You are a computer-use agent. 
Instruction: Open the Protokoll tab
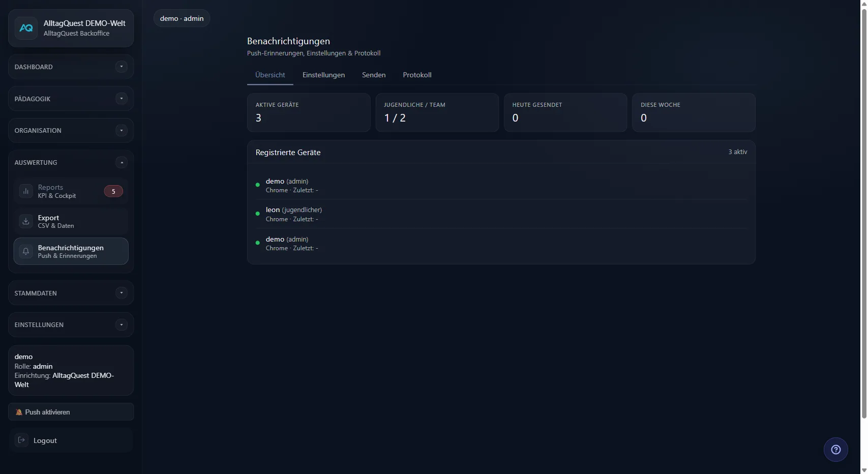coord(417,75)
